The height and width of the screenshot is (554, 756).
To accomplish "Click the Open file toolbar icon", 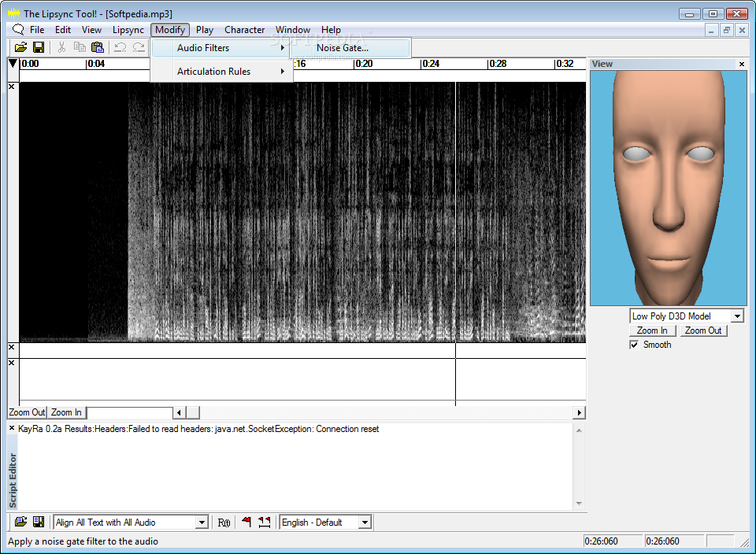I will pyautogui.click(x=20, y=47).
